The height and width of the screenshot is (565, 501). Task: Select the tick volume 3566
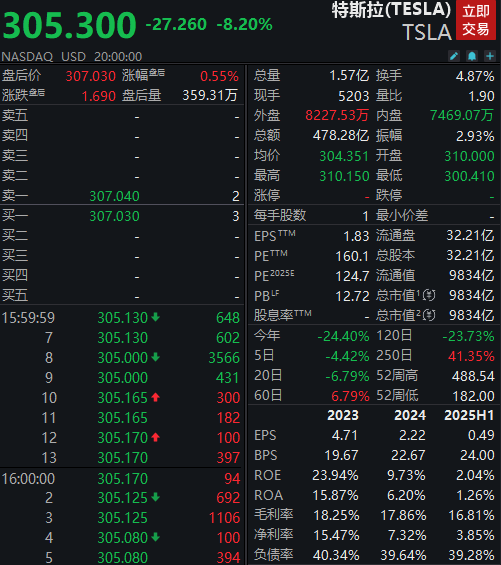(224, 358)
